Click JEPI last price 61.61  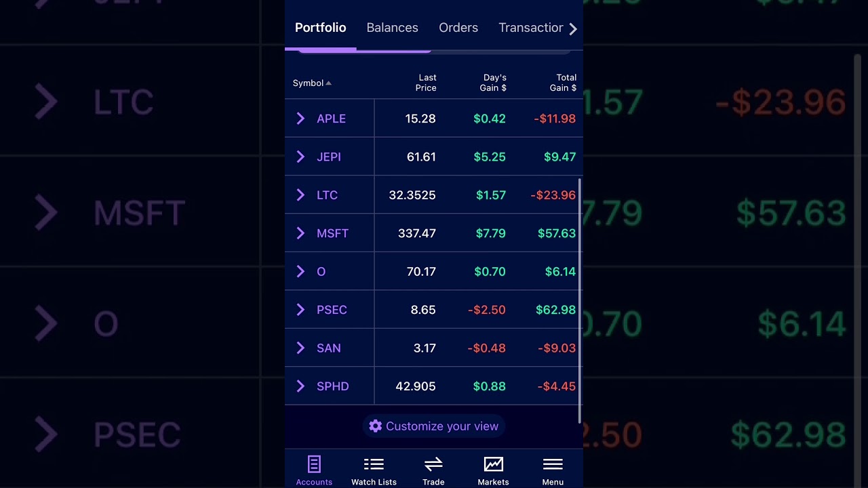pyautogui.click(x=421, y=157)
